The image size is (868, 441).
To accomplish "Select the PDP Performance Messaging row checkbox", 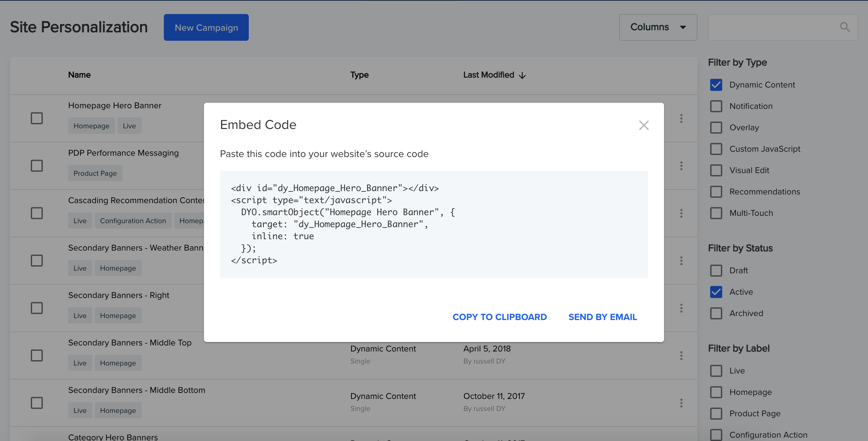I will (37, 166).
